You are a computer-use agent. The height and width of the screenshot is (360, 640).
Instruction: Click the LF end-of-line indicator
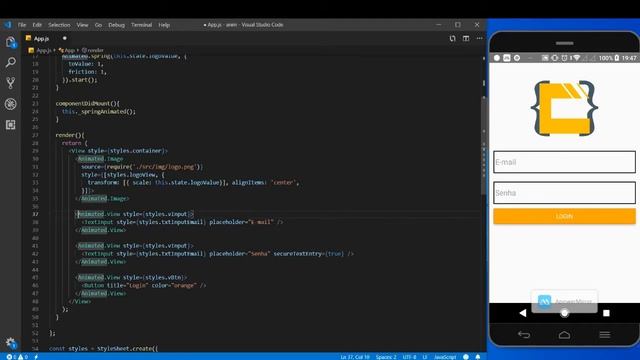coord(424,357)
